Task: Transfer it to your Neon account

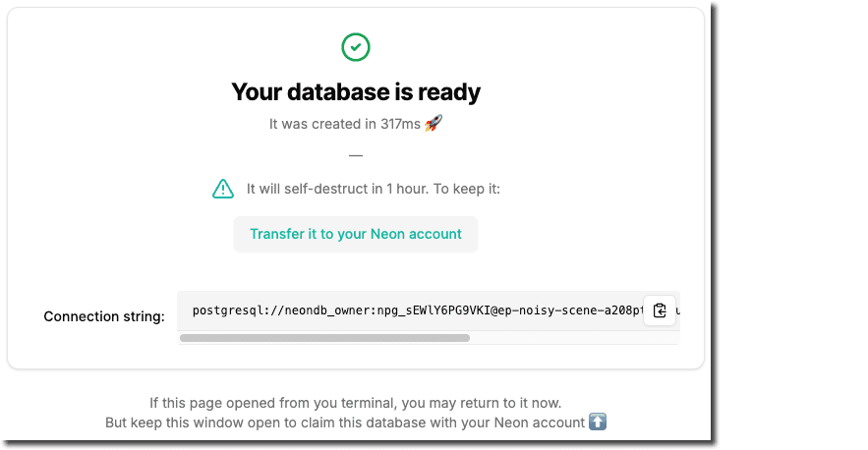Action: [355, 235]
